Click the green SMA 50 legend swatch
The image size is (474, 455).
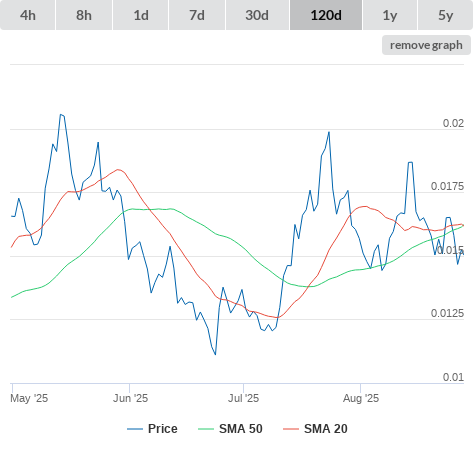(206, 429)
